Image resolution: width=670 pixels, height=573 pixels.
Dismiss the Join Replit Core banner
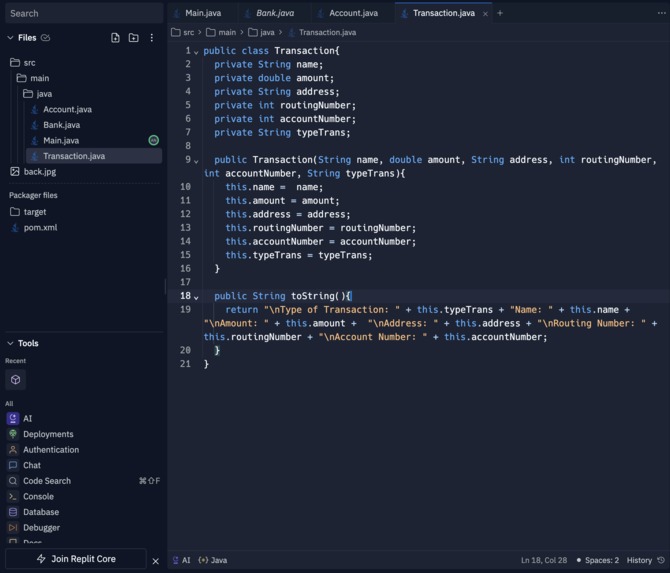[x=156, y=561]
